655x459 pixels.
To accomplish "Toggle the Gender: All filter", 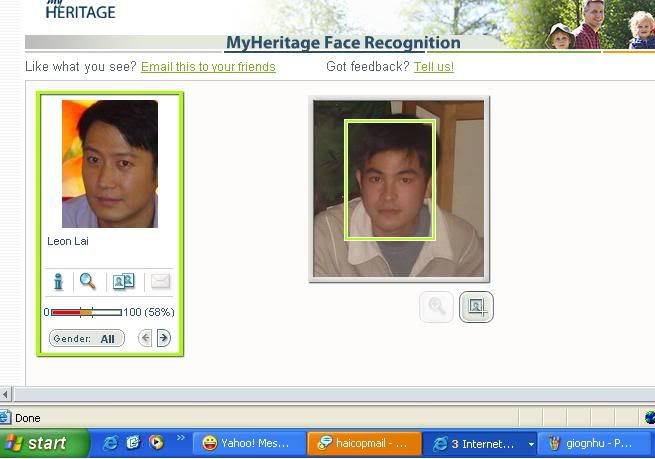I will (86, 338).
